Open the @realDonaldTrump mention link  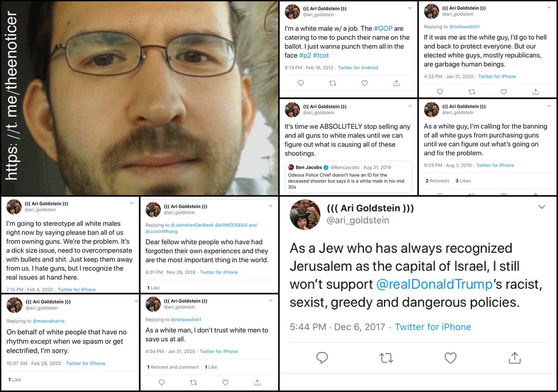point(435,284)
